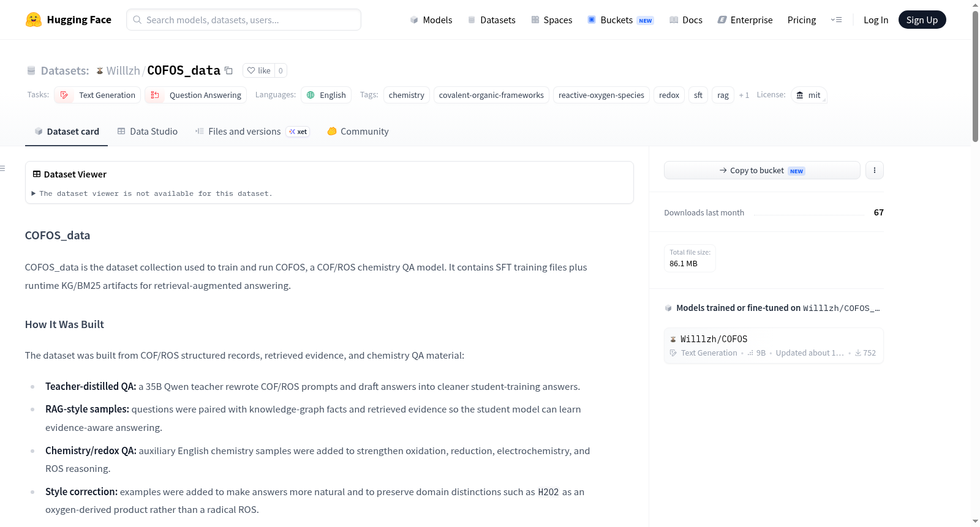Click the Question Answering task tag
980x527 pixels.
[x=196, y=95]
